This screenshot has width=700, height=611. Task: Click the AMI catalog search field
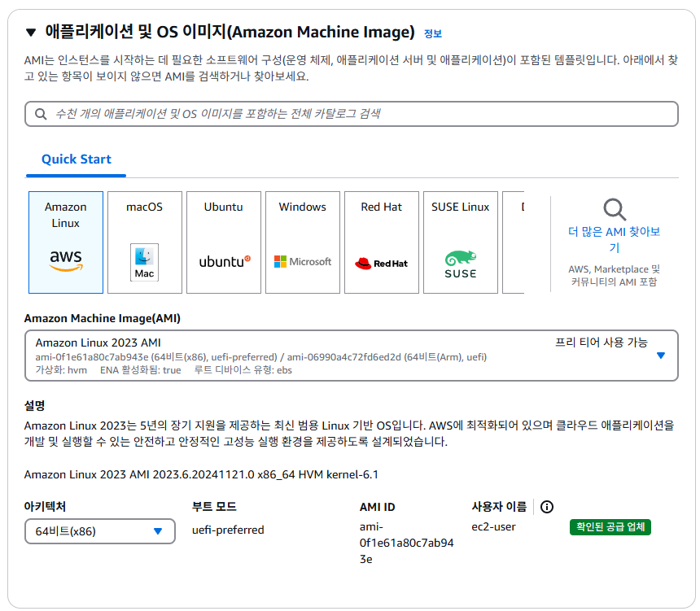point(352,114)
